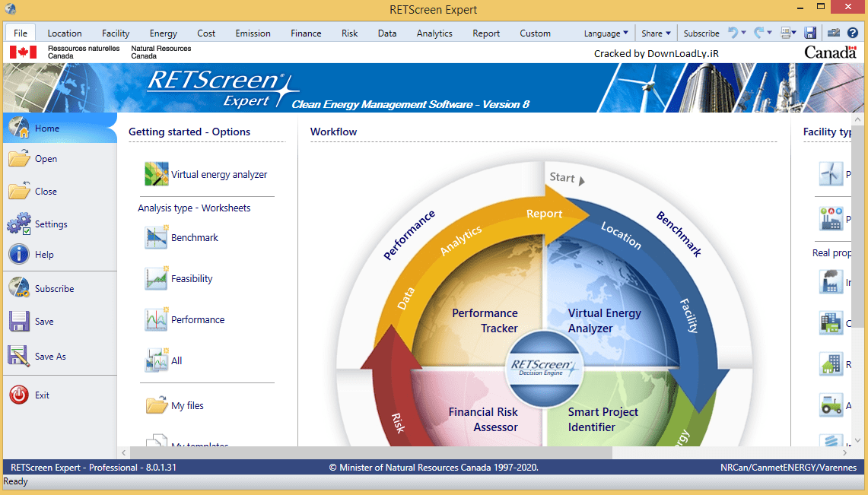Expand the Share dropdown menu

655,33
